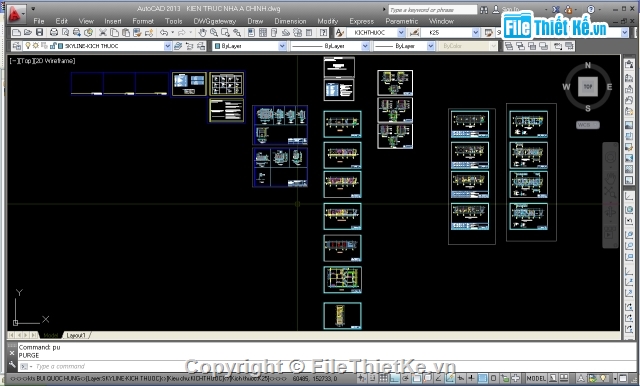Toggle Ortho mode in status bar

point(395,378)
